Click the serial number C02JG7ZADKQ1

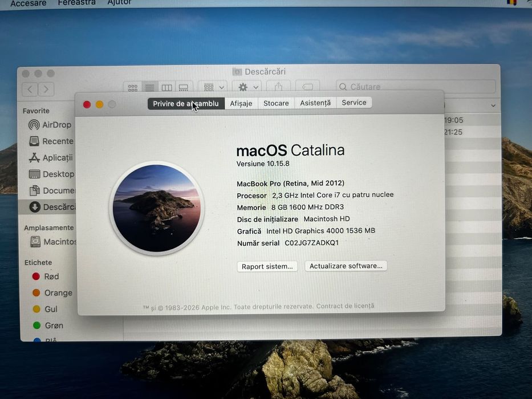311,243
